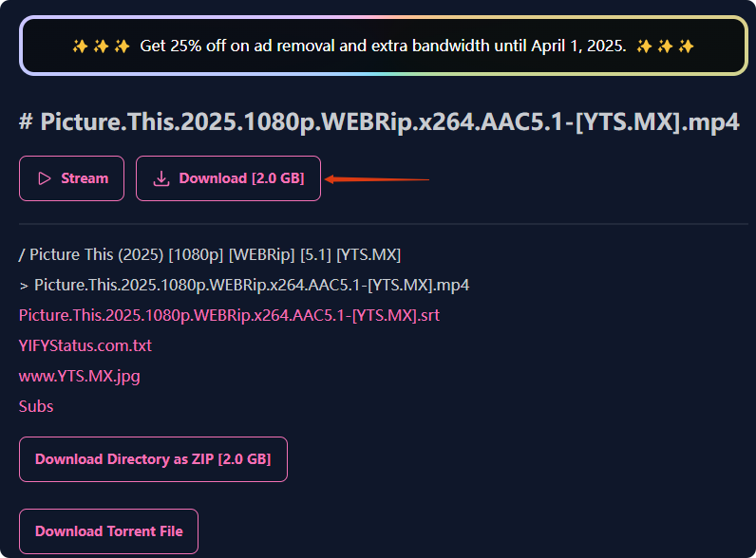756x558 pixels.
Task: Click the left sparkle emojis on the promo banner
Action: pyautogui.click(x=101, y=46)
